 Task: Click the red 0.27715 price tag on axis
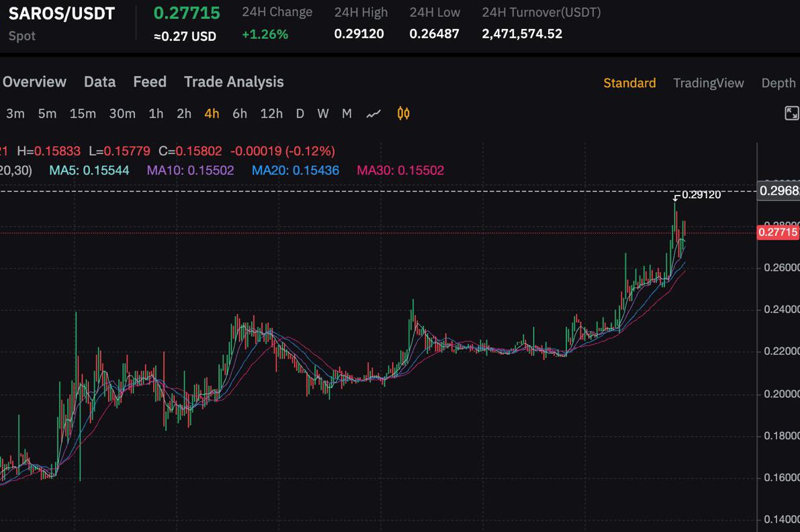[778, 232]
